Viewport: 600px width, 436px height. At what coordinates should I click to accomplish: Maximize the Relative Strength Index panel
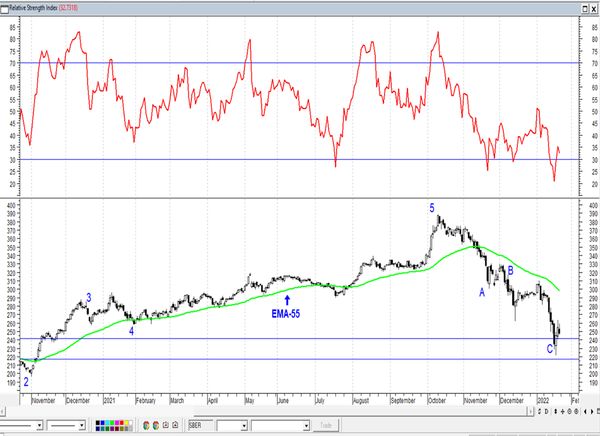coord(584,8)
